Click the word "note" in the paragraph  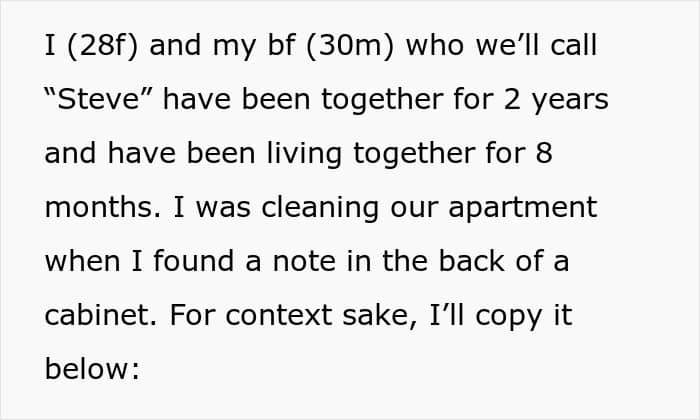304,262
